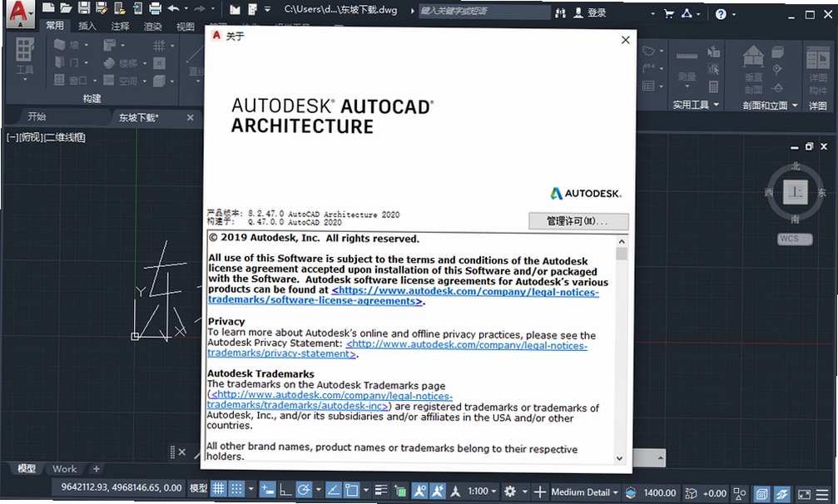Open the undo history dropdown arrow
Screen dimensions: 838x504
point(186,8)
